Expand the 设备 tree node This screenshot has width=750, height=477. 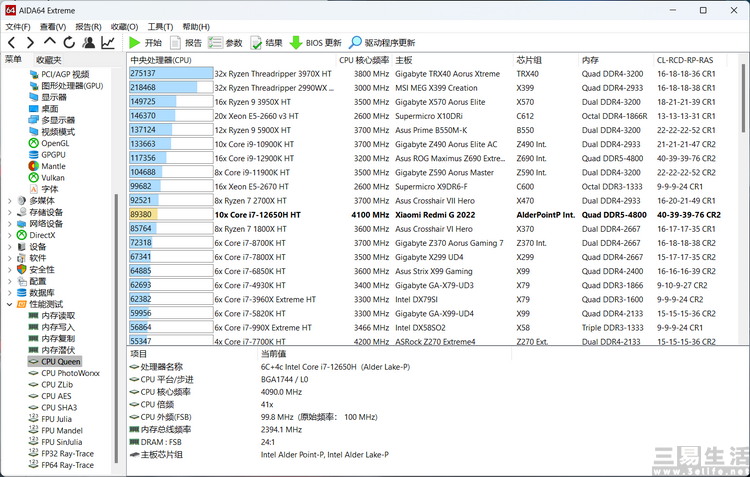click(10, 247)
